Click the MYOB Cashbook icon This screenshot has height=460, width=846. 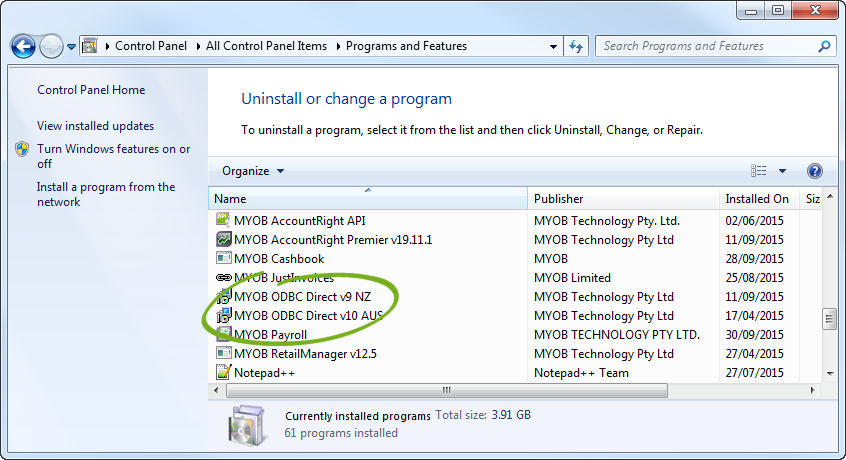pos(223,258)
